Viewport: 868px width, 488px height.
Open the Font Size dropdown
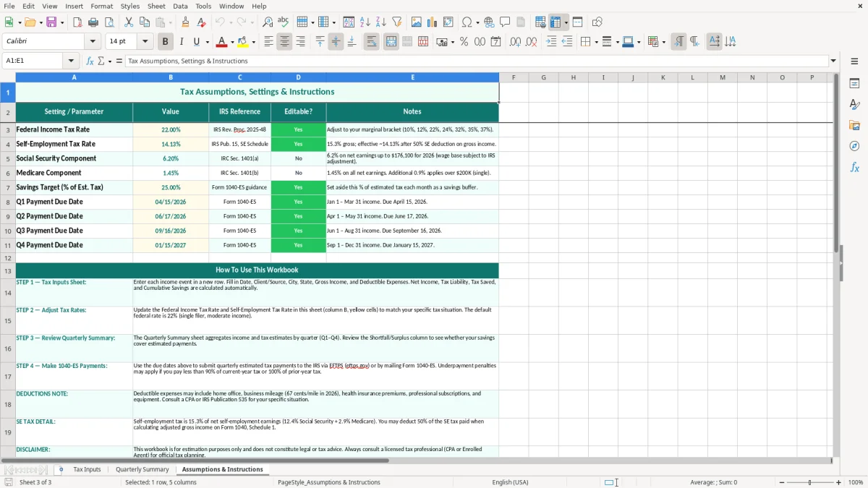(x=145, y=42)
